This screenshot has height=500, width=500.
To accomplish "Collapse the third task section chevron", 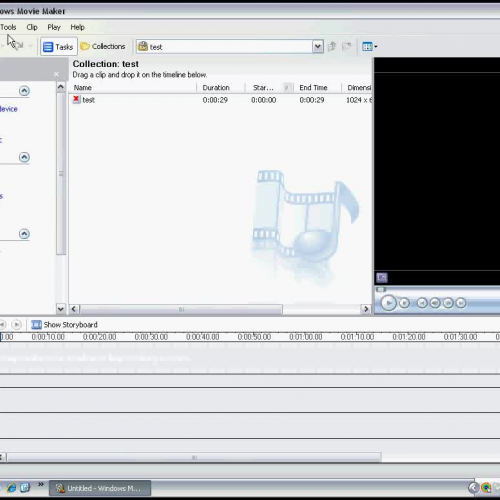I will (x=24, y=234).
